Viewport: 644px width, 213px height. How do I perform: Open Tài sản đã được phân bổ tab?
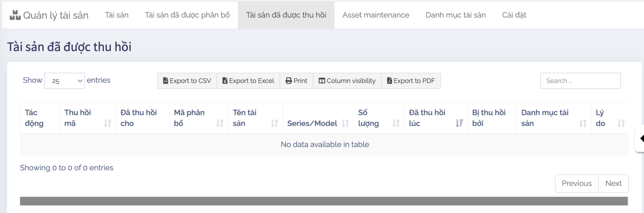point(187,15)
